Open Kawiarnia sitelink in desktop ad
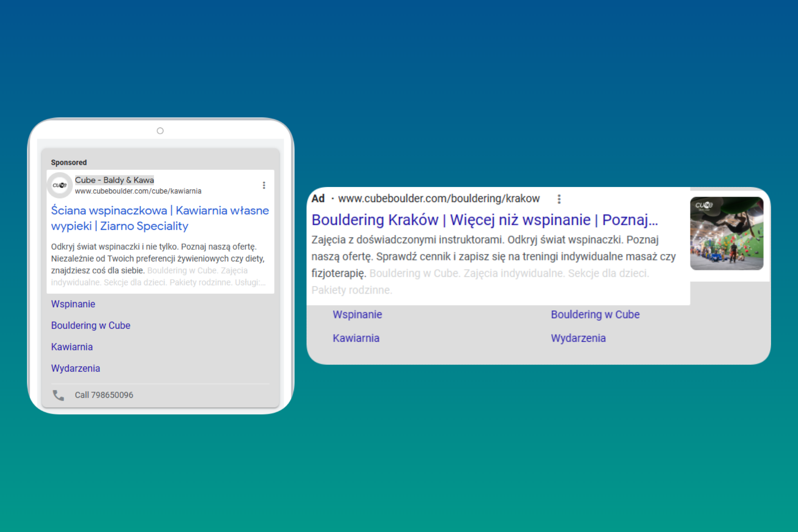The width and height of the screenshot is (798, 532). [356, 338]
